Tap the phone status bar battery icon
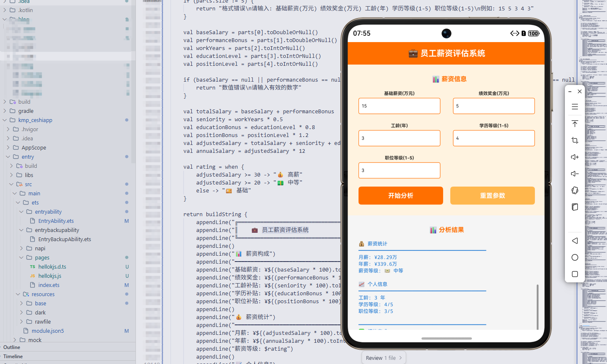Viewport: 607px width, 364px height. point(534,33)
